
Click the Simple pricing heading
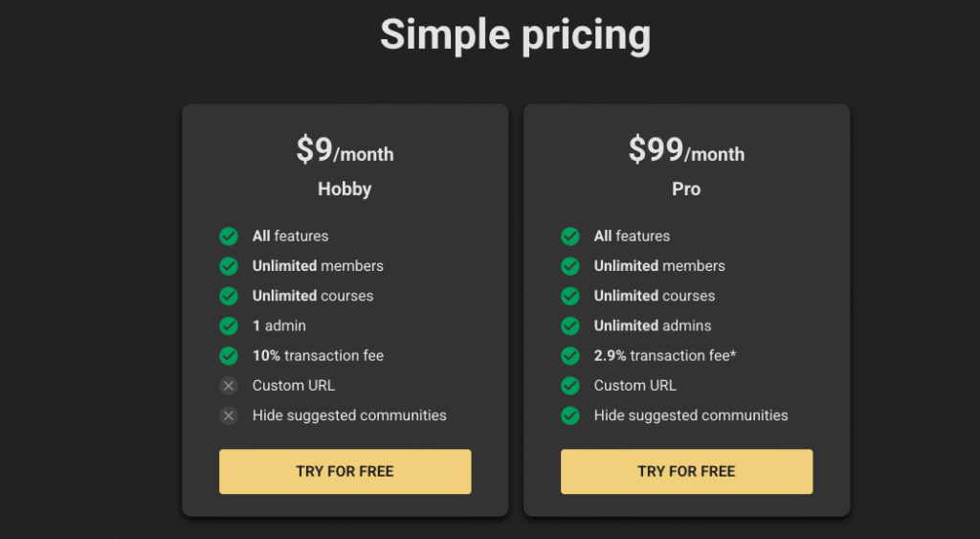[x=515, y=35]
